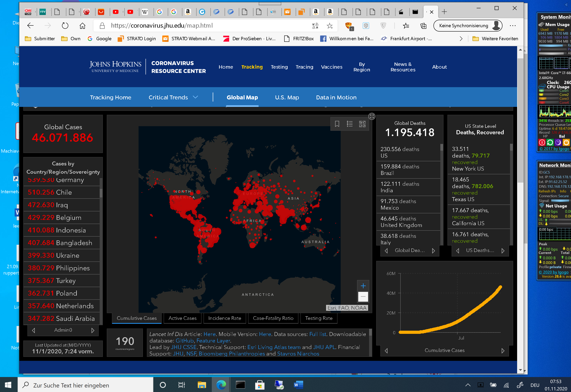Zoom in on the map with plus button
This screenshot has height=392, width=571.
(363, 286)
